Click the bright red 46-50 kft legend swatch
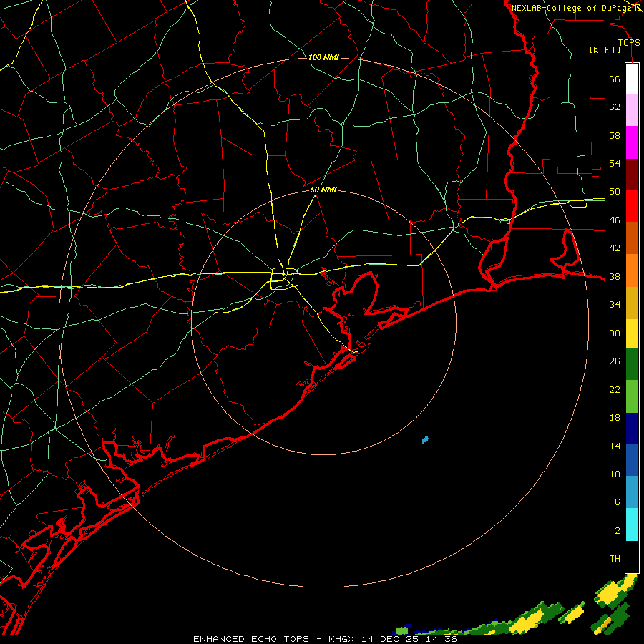The width and height of the screenshot is (644, 644). pyautogui.click(x=632, y=206)
